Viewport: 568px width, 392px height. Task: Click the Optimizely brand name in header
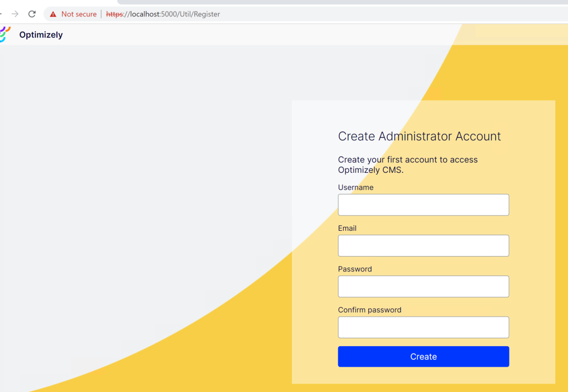[41, 35]
